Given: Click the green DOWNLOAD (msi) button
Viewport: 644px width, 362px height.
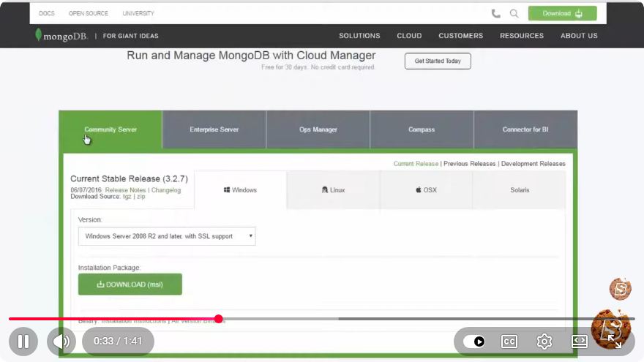Looking at the screenshot, I should click(x=130, y=284).
